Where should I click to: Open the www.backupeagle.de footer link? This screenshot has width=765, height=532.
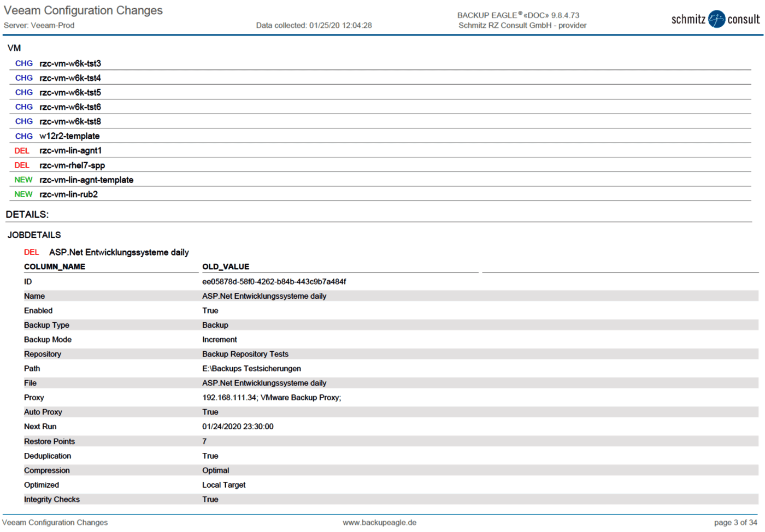[x=379, y=523]
